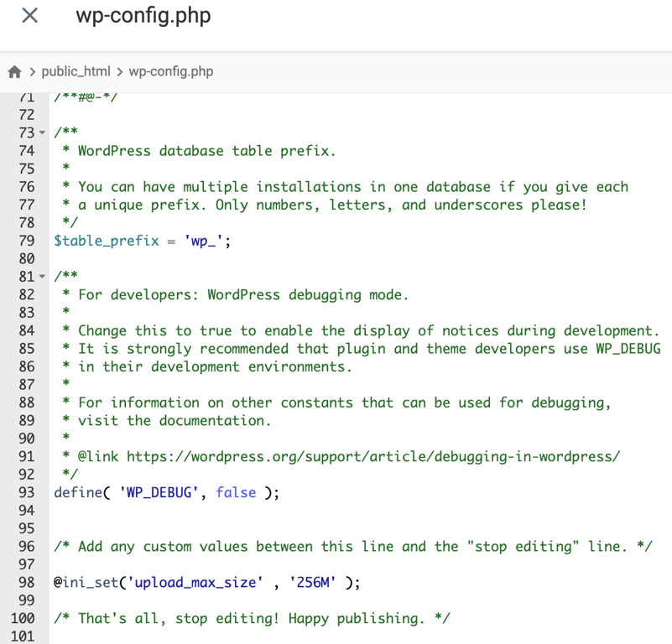
Task: Click the wp-config.php title heading
Action: [x=143, y=15]
